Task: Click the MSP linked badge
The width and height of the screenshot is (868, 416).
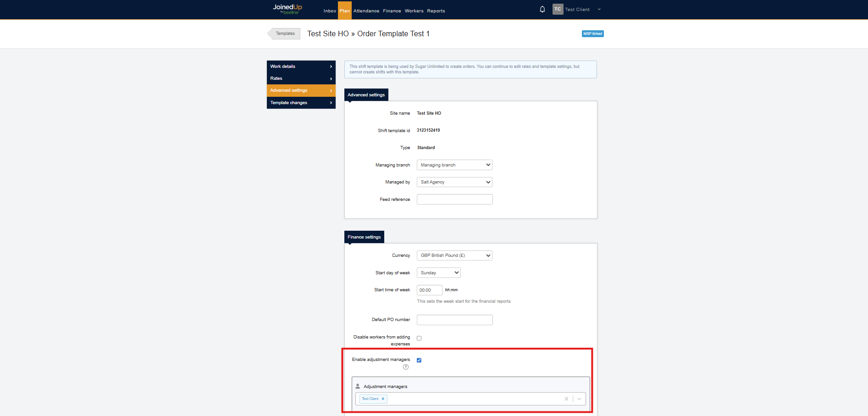Action: pos(592,33)
